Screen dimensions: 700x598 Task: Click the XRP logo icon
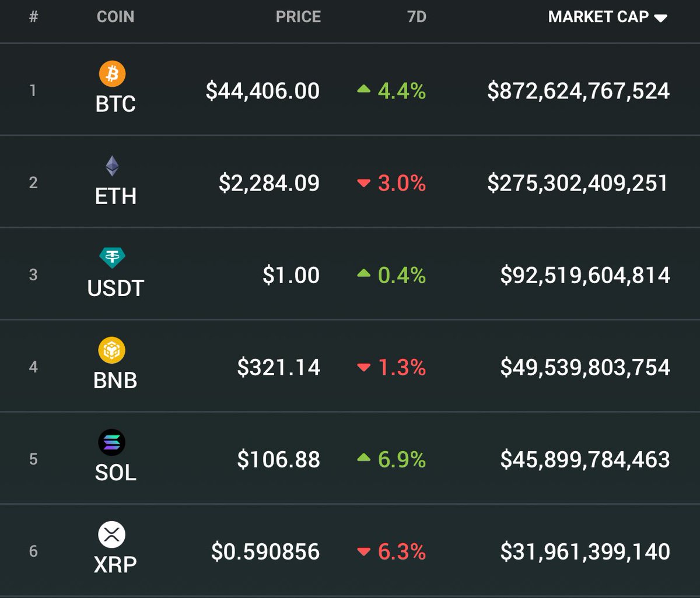coord(111,535)
